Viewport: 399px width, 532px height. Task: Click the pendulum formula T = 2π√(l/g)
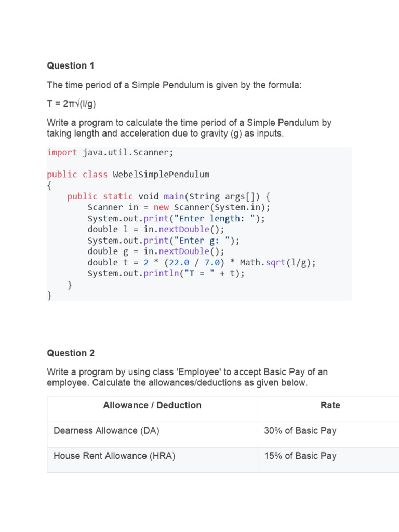[x=71, y=104]
